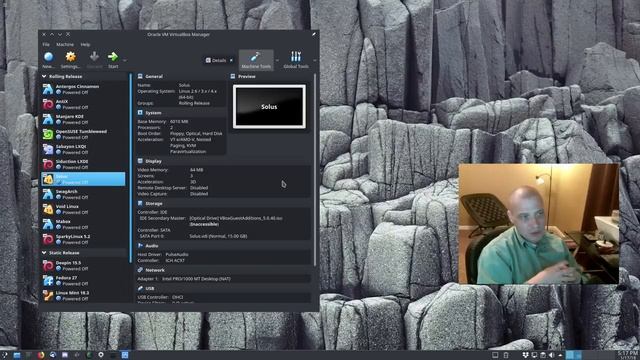Select the Void Linux VM icon
The height and width of the screenshot is (360, 640).
[48, 209]
